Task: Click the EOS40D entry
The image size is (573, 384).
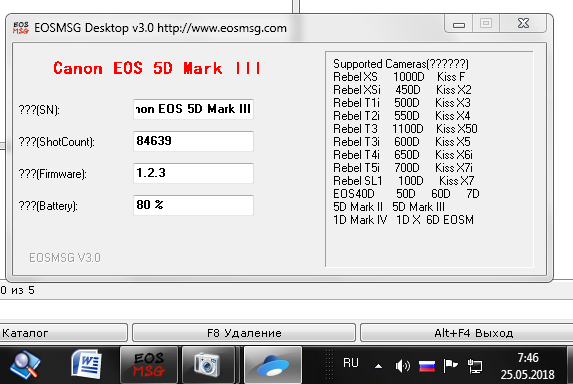Action: pyautogui.click(x=353, y=194)
